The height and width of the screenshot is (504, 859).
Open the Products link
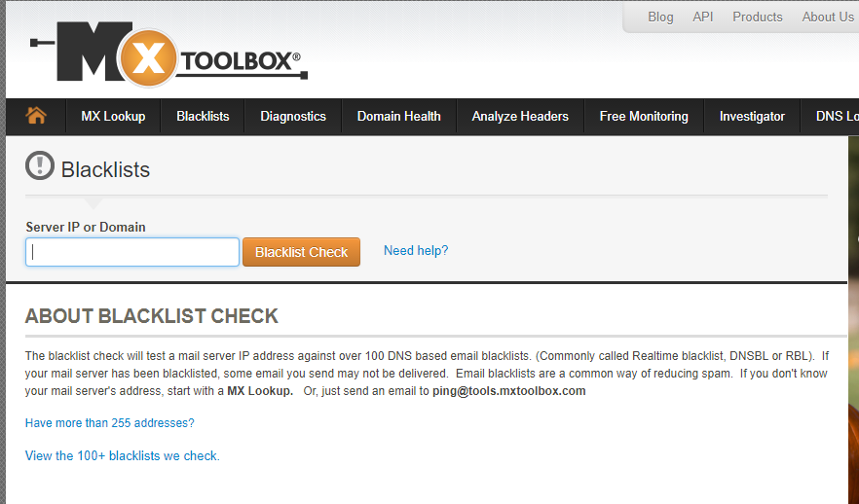(x=758, y=17)
